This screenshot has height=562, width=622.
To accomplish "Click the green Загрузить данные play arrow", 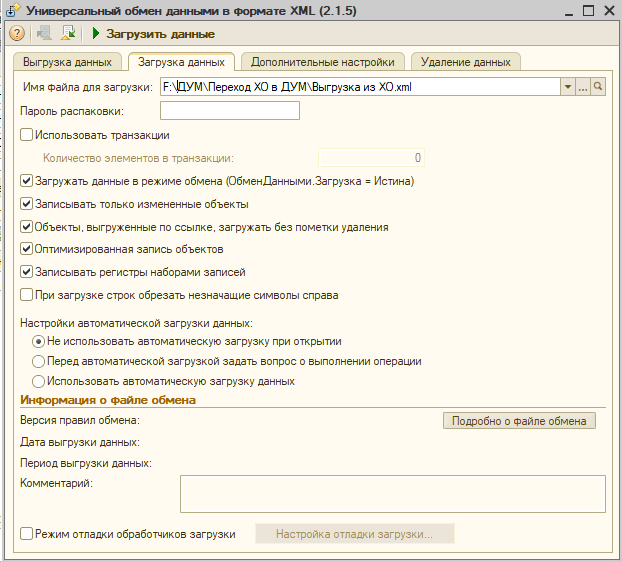I will 95,33.
